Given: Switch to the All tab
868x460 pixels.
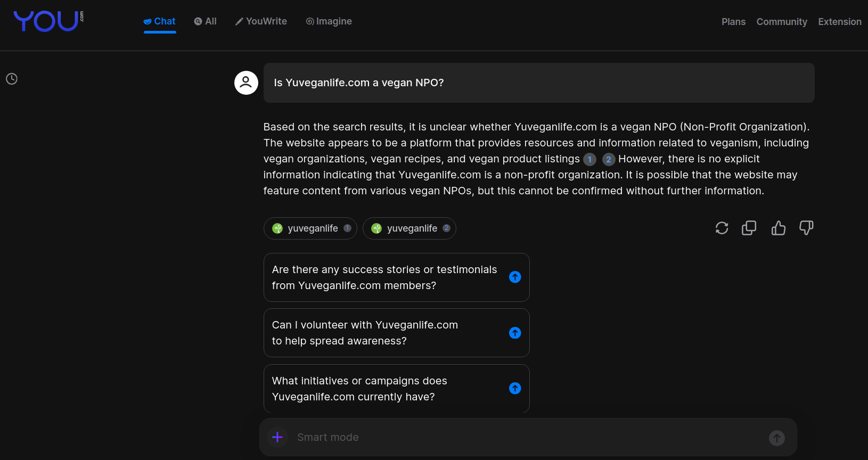Looking at the screenshot, I should point(206,21).
